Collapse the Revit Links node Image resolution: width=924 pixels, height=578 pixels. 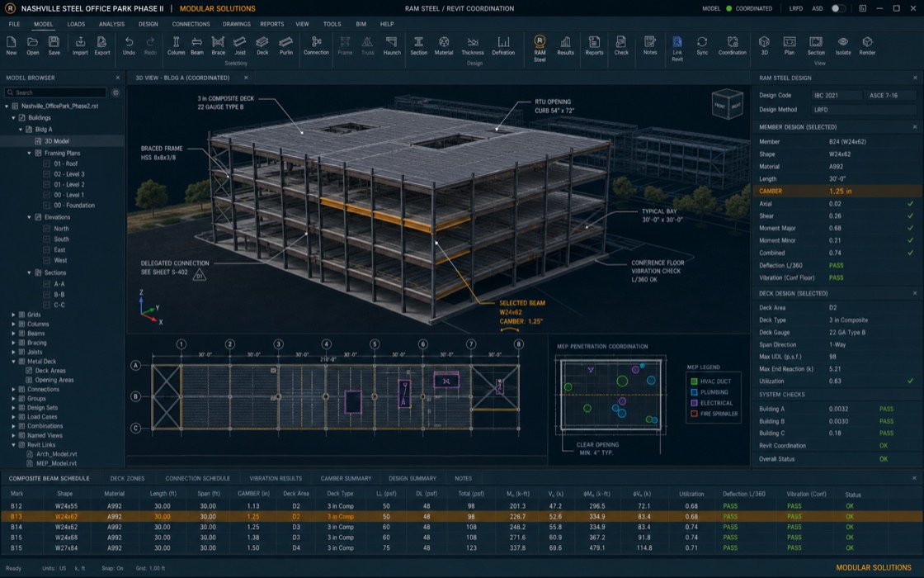pyautogui.click(x=13, y=445)
